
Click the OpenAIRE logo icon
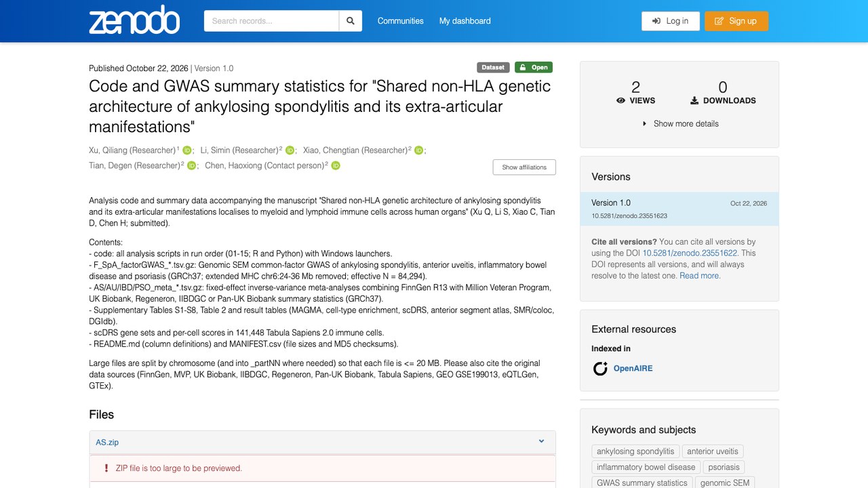(600, 369)
